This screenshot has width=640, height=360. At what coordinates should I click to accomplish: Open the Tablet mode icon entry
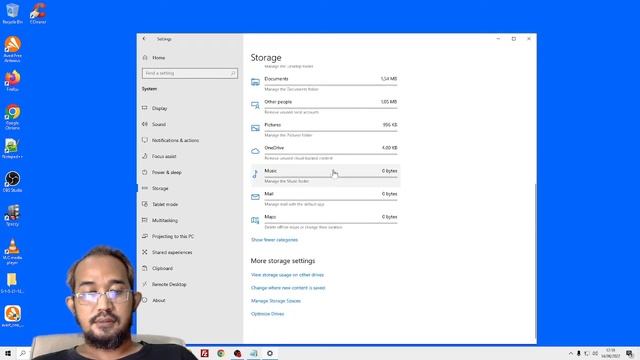(144, 204)
